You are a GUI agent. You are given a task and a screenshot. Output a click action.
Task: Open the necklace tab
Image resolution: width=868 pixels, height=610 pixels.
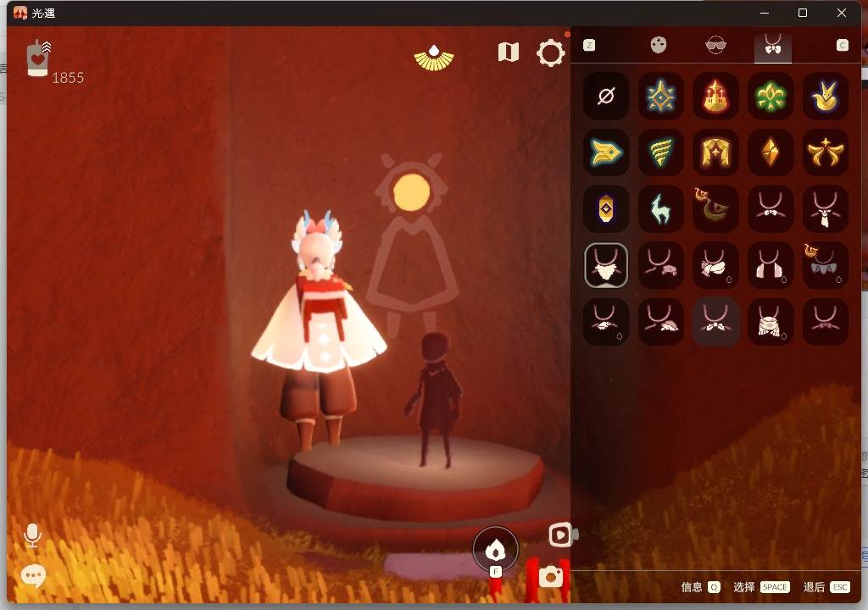(x=773, y=47)
